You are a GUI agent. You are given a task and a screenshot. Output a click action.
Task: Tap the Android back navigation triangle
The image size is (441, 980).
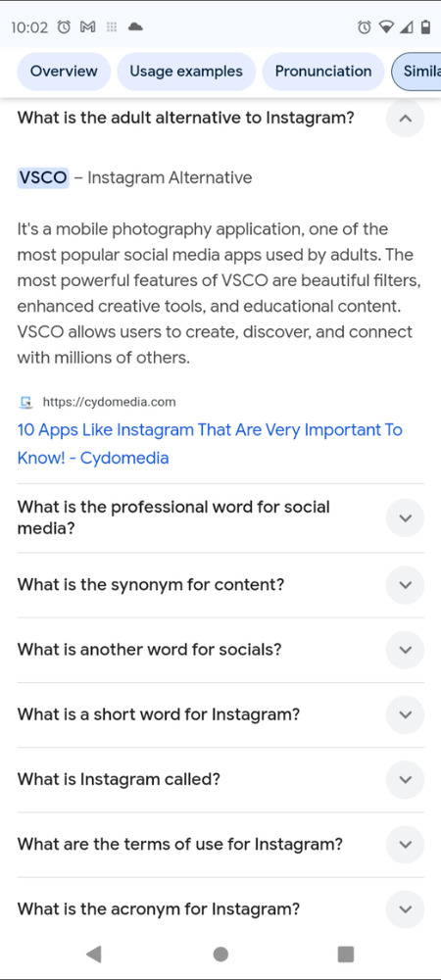tap(94, 954)
